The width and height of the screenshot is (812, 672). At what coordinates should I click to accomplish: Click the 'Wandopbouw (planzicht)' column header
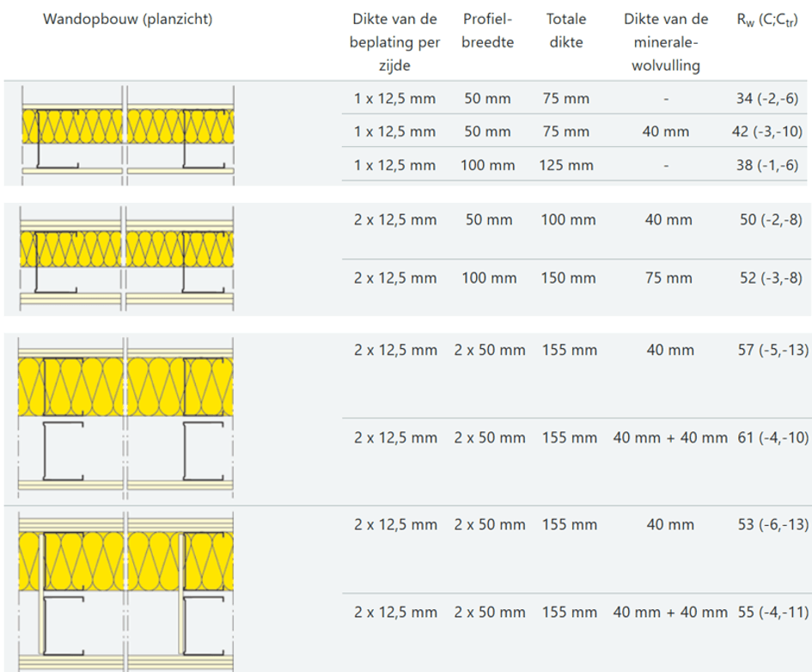point(127,19)
